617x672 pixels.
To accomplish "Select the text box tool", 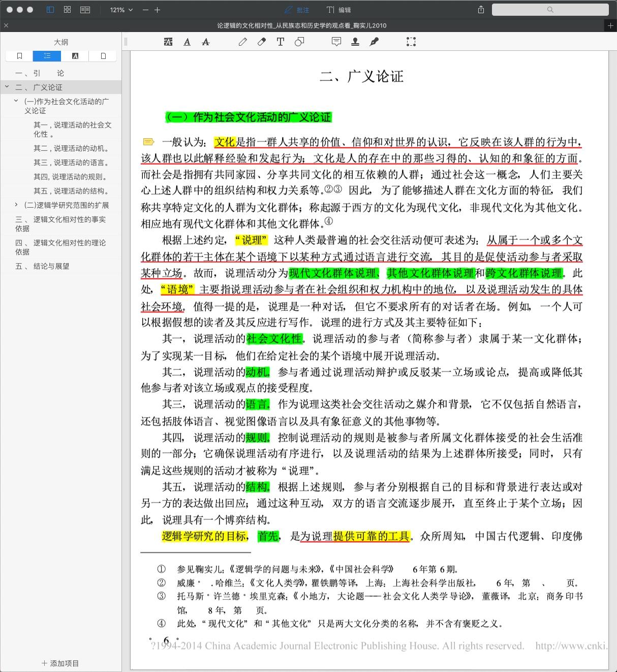I will click(x=281, y=42).
